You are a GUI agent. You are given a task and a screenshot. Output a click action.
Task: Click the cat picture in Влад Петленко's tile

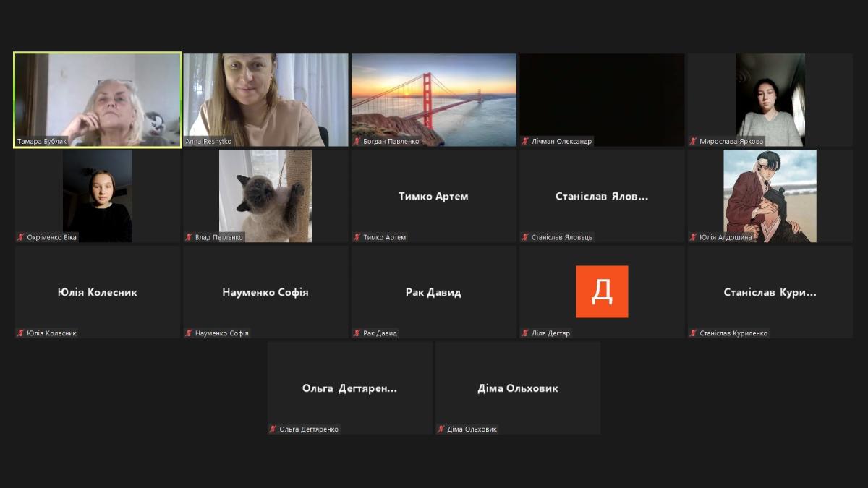point(265,195)
